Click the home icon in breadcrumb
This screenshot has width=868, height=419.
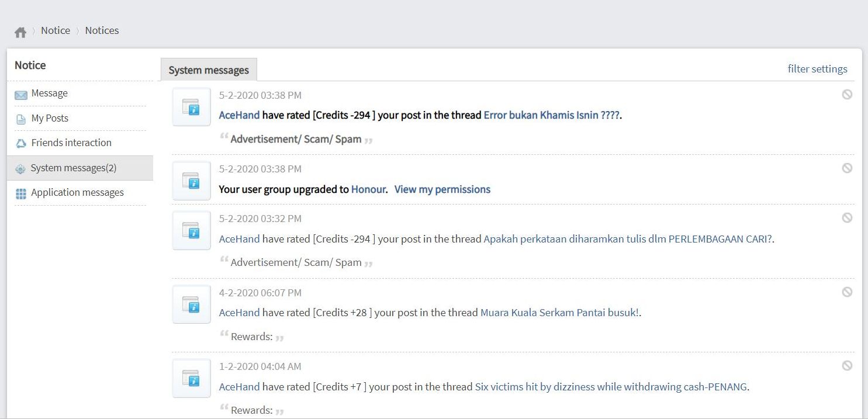pos(20,32)
